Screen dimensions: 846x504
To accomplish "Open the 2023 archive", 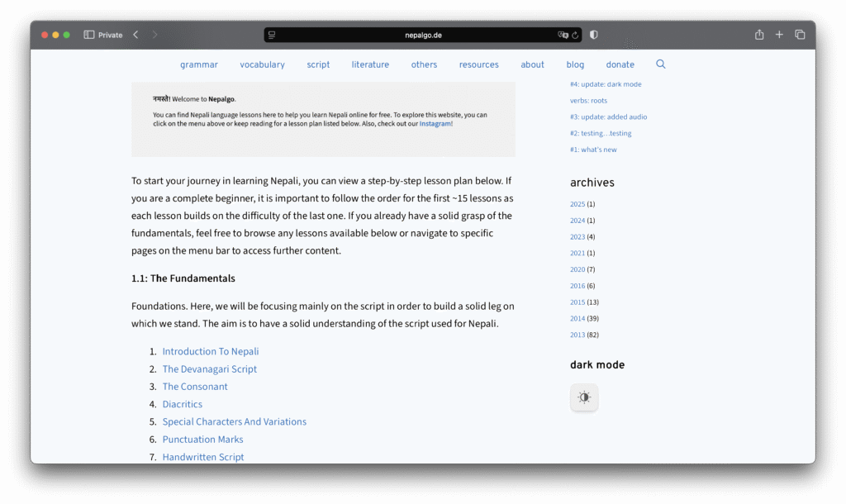I will [577, 237].
